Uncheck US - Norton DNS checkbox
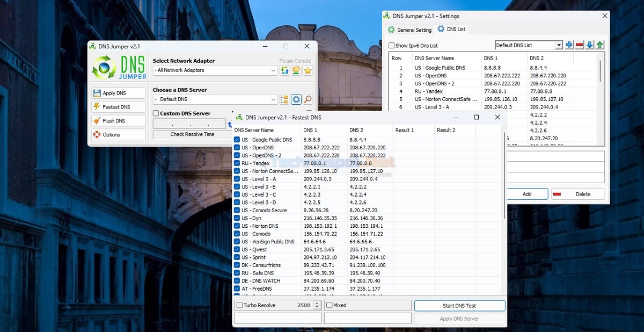The height and width of the screenshot is (332, 644). [237, 226]
